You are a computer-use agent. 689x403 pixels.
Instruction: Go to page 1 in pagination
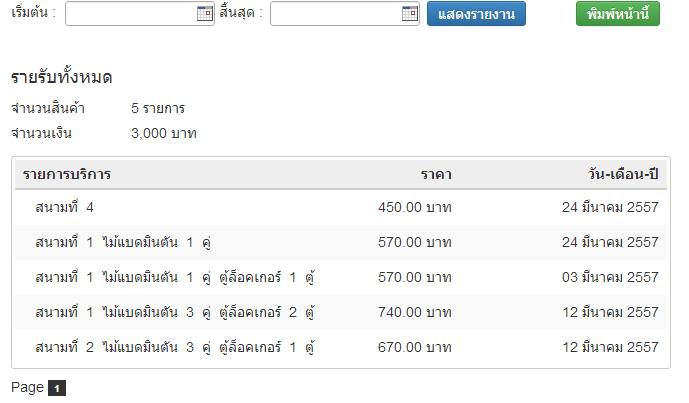pos(57,388)
